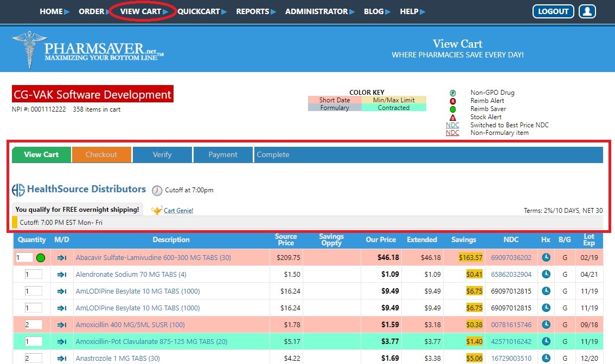Open the Hx history clock for Amoxicillin-Pot Clavulanate

tap(546, 341)
